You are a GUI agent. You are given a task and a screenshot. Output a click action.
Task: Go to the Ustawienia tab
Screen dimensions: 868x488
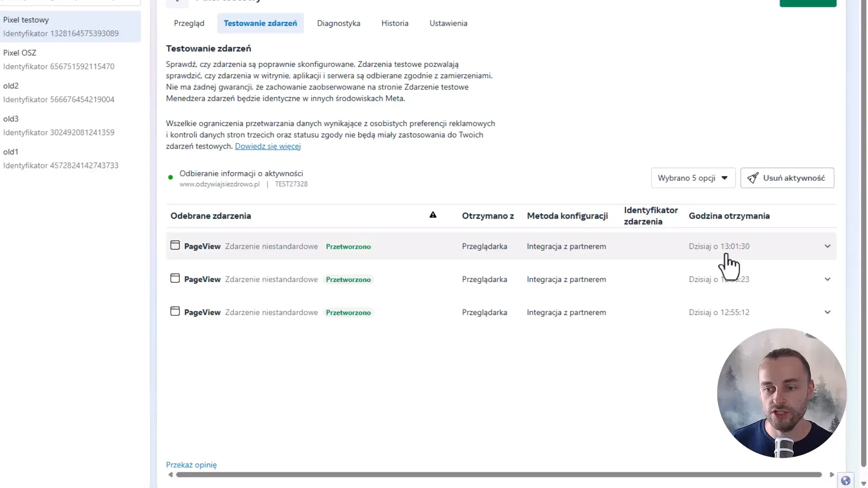[448, 23]
